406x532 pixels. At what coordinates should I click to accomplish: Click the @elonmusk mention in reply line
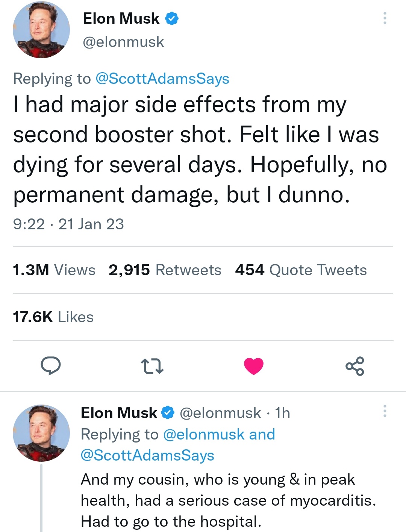pyautogui.click(x=204, y=434)
